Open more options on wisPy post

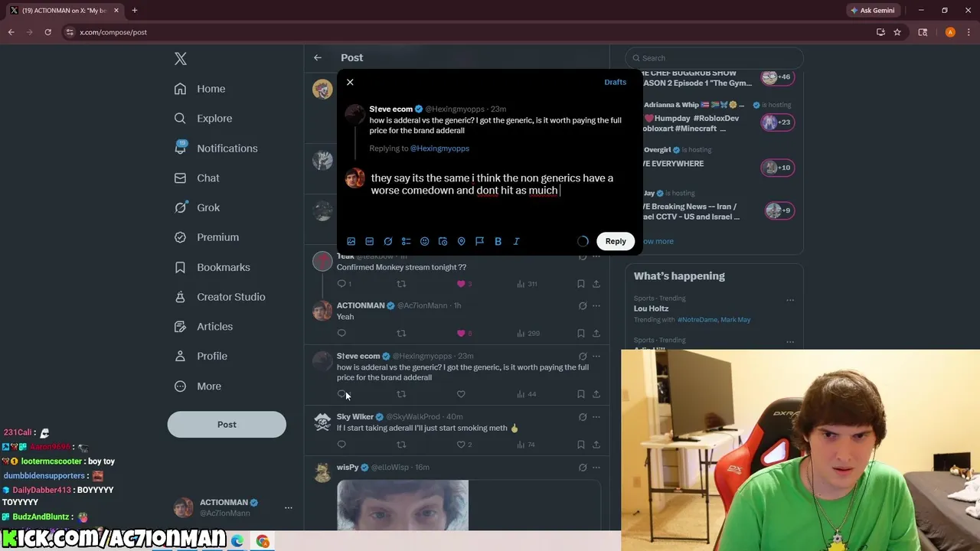click(596, 468)
